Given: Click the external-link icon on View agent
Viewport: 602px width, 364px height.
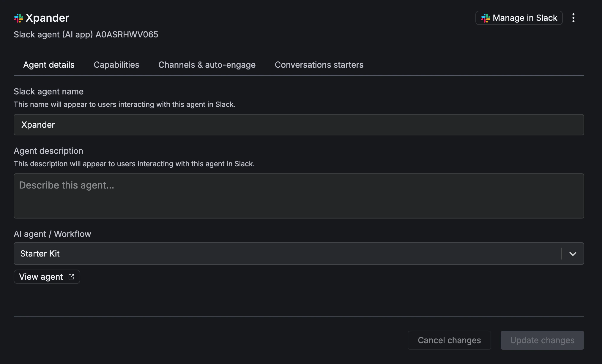Looking at the screenshot, I should tap(71, 276).
